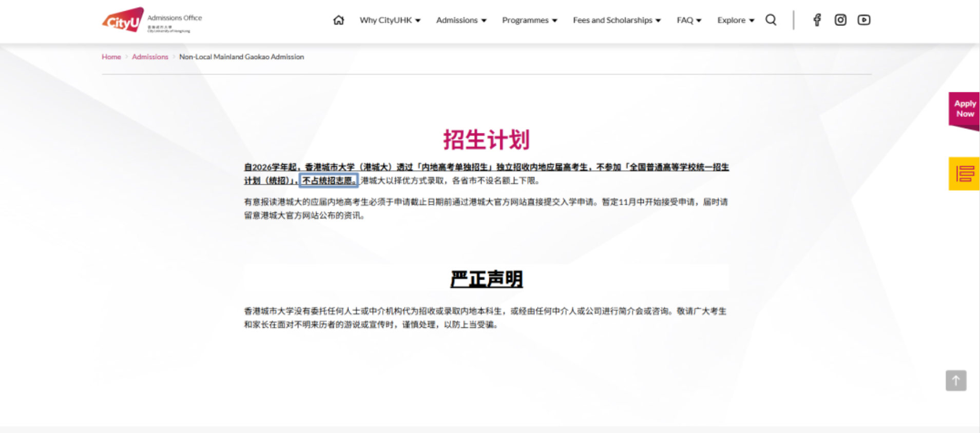This screenshot has width=980, height=433.
Task: Click the 招生计划 page title
Action: 486,140
